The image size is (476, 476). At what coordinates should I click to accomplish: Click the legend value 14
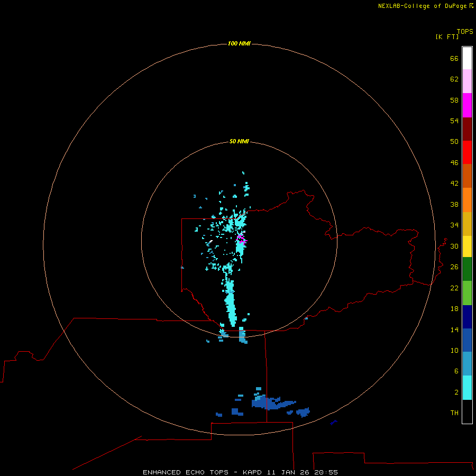point(454,329)
